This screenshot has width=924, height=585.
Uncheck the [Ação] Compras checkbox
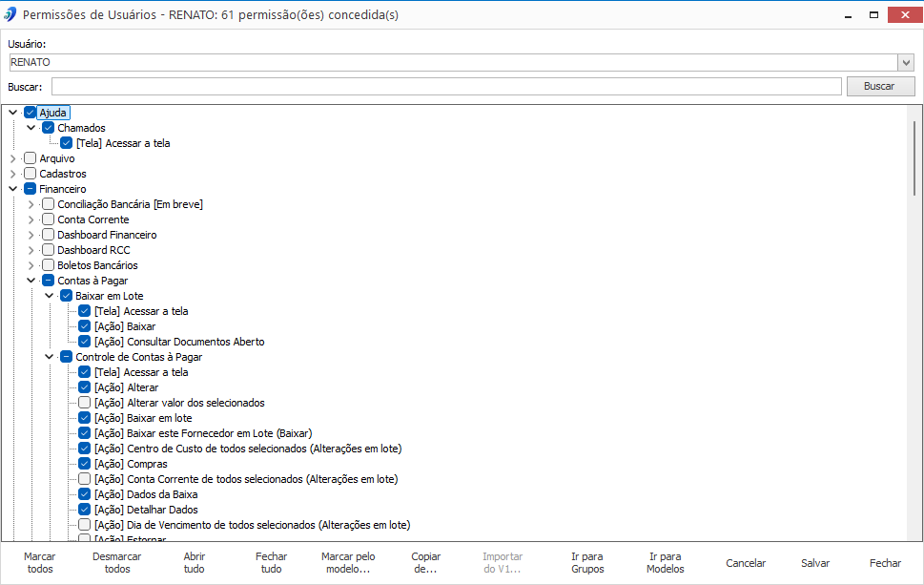84,464
